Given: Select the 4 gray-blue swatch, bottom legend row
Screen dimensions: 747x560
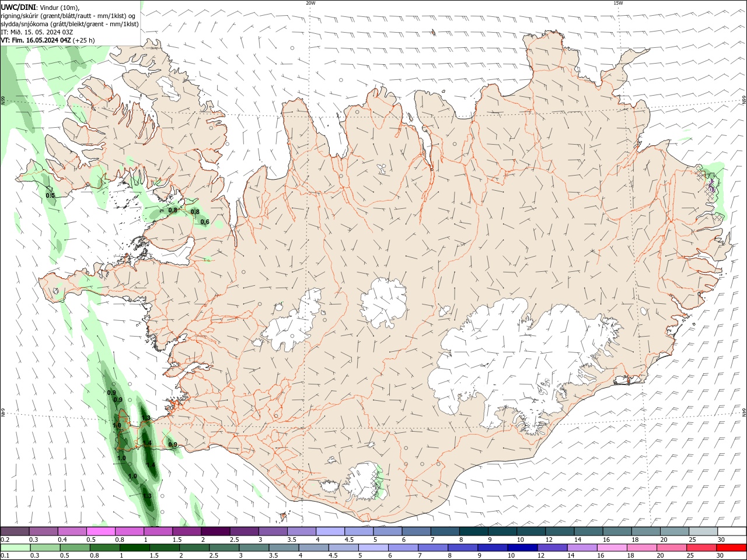Looking at the screenshot, I should tap(313, 548).
